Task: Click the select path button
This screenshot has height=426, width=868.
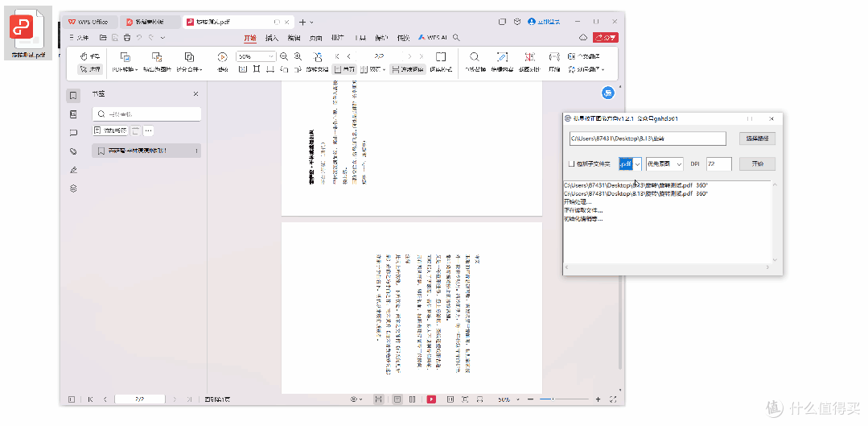Action: click(x=757, y=139)
